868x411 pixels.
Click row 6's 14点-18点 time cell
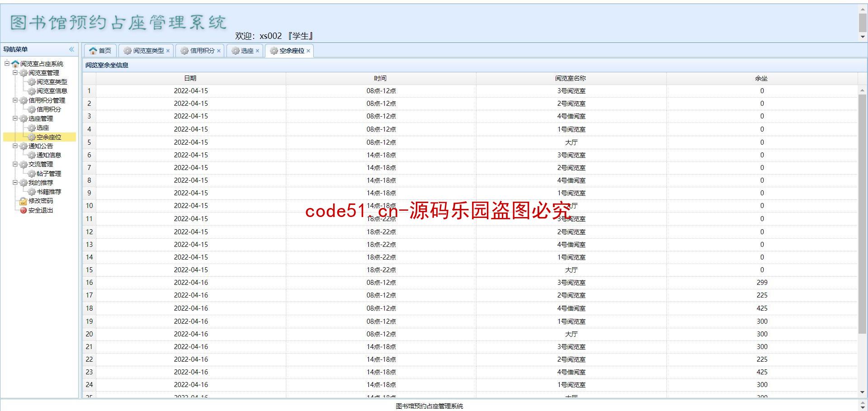pyautogui.click(x=381, y=155)
